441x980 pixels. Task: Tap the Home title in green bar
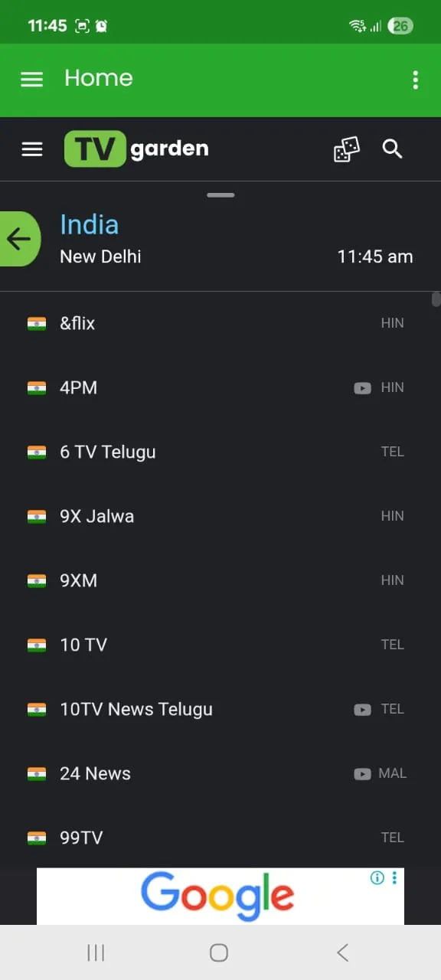pyautogui.click(x=98, y=78)
